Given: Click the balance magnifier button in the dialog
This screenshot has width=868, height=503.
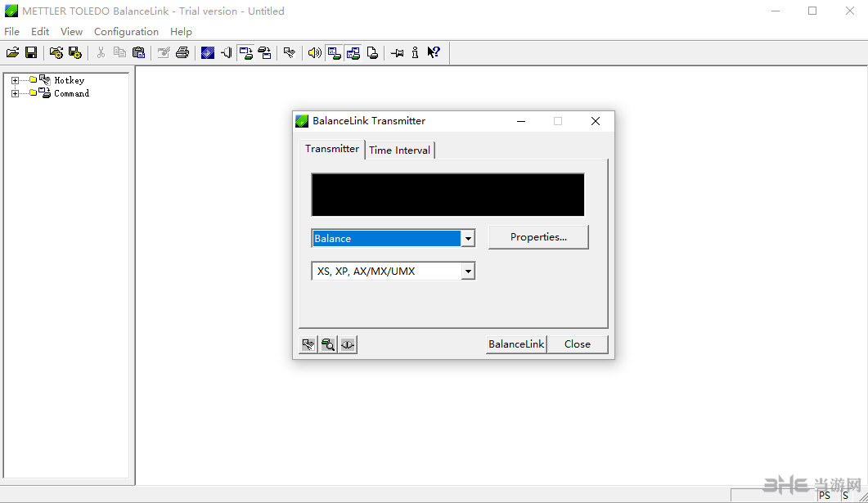Looking at the screenshot, I should click(328, 344).
